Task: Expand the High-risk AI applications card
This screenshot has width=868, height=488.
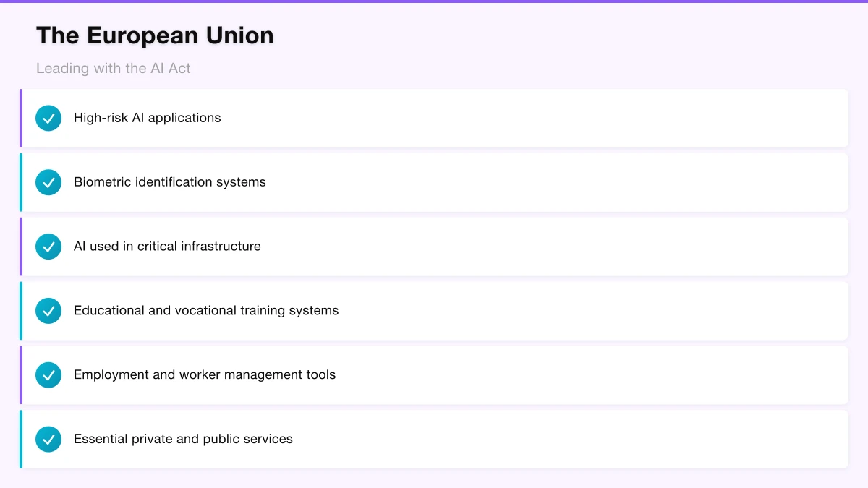Action: coord(434,118)
